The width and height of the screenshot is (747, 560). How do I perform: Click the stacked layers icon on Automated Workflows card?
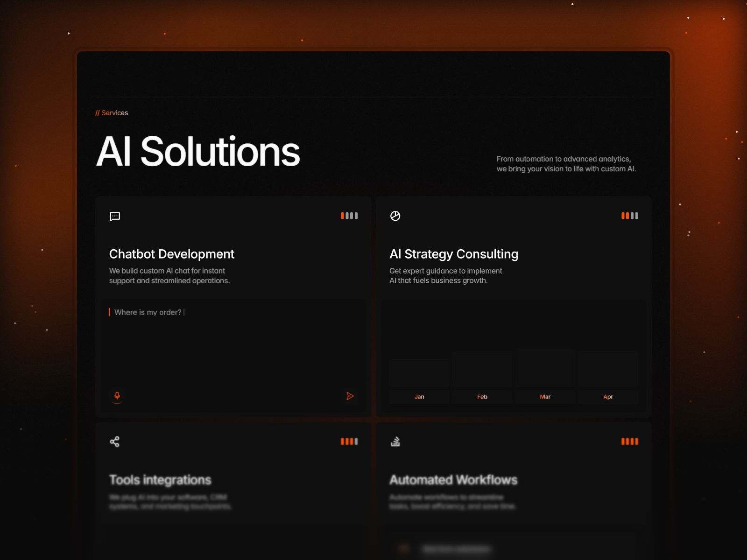(x=395, y=441)
